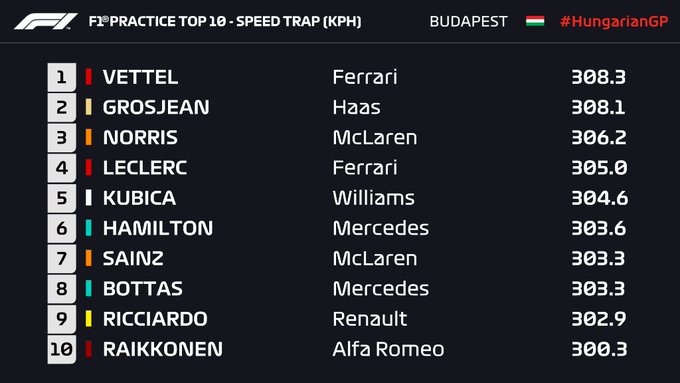Viewport: 680px width, 383px height.
Task: Click the red Ferrari color bar beside Vettel
Action: (x=88, y=77)
